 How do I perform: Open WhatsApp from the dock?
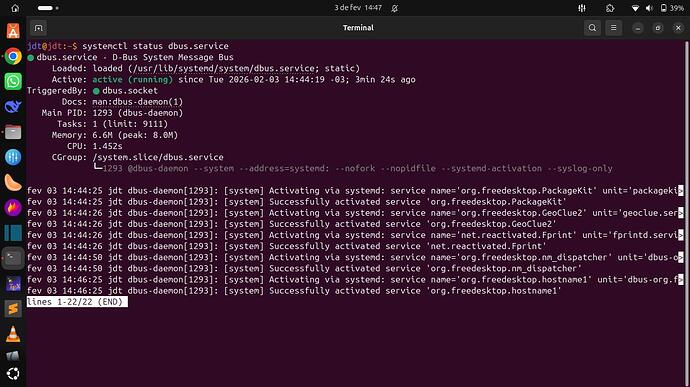13,81
